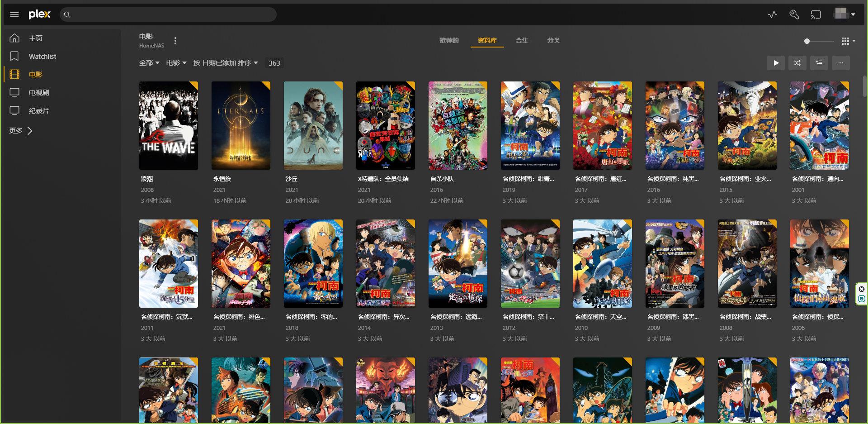Click the vertical scrollbar thumb

click(x=864, y=86)
